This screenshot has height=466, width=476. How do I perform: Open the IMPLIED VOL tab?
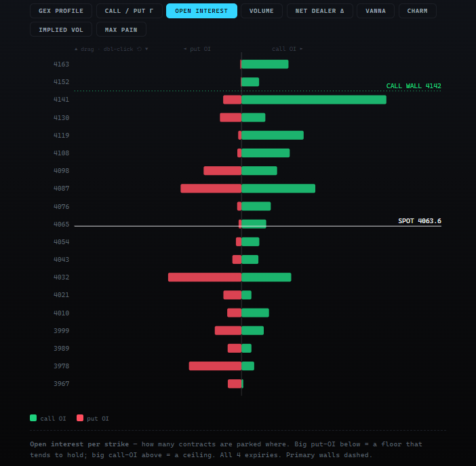coord(61,29)
